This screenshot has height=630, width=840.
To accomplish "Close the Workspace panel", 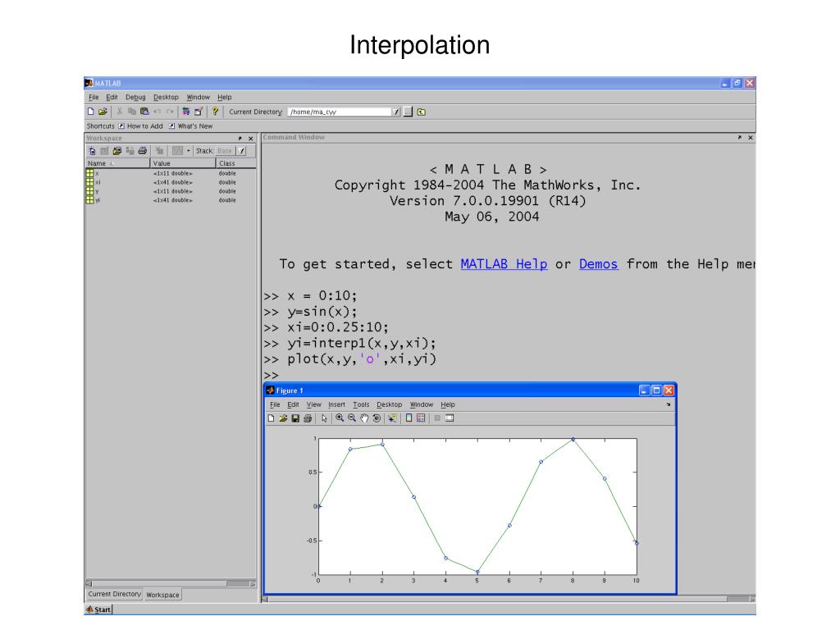I will pyautogui.click(x=251, y=138).
